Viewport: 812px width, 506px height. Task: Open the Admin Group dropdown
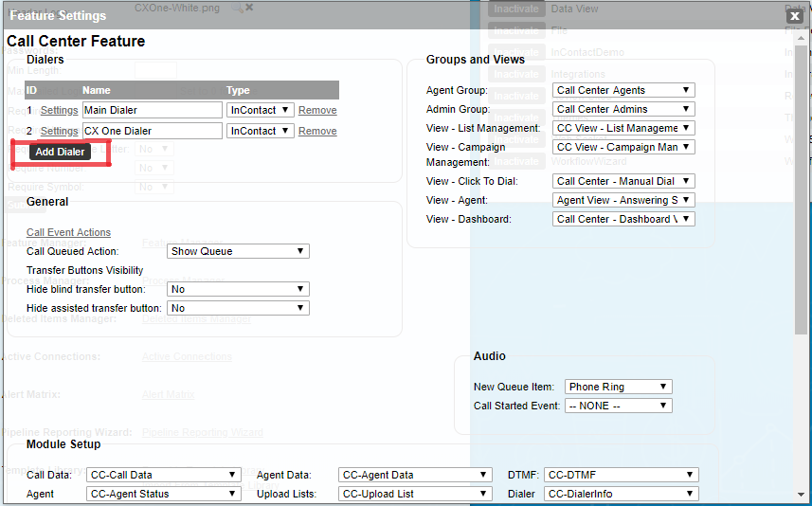(x=623, y=109)
